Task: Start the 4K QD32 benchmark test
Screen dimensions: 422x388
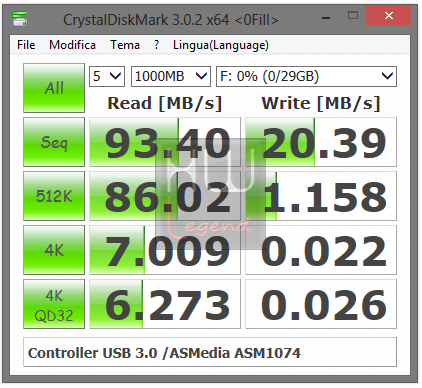Action: coord(54,304)
